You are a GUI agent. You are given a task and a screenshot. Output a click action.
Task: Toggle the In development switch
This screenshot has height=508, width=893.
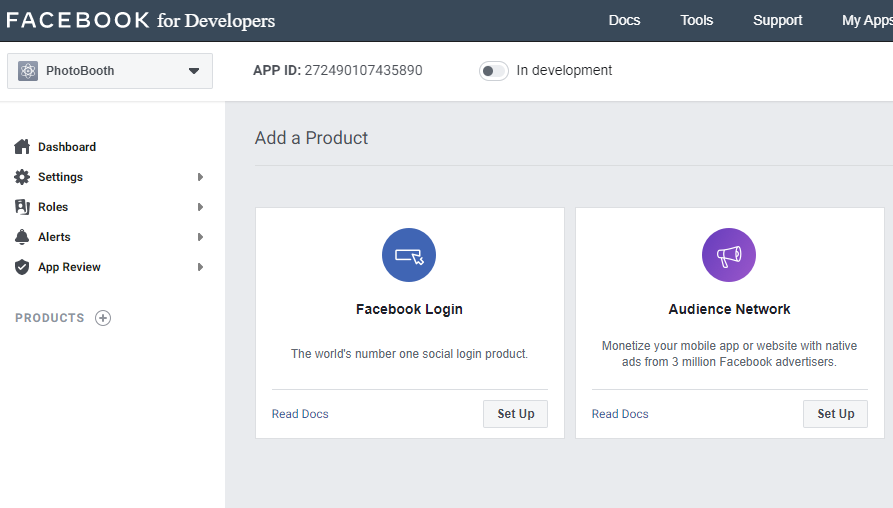pos(494,71)
